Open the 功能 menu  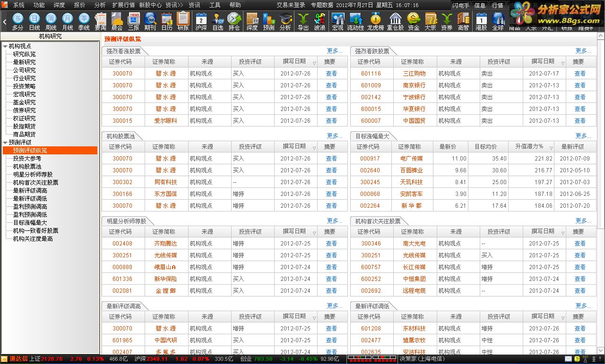(x=39, y=5)
